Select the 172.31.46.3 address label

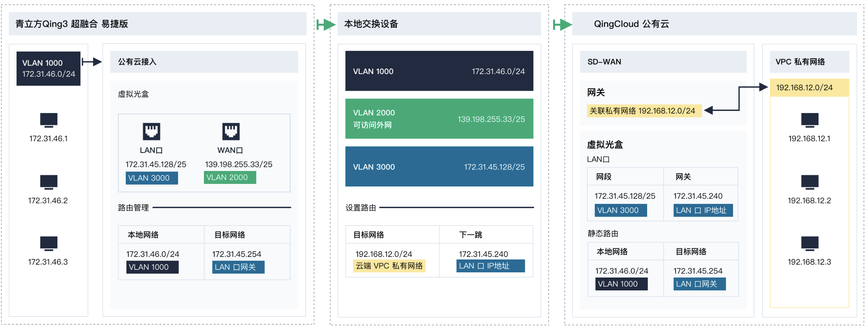tap(48, 262)
